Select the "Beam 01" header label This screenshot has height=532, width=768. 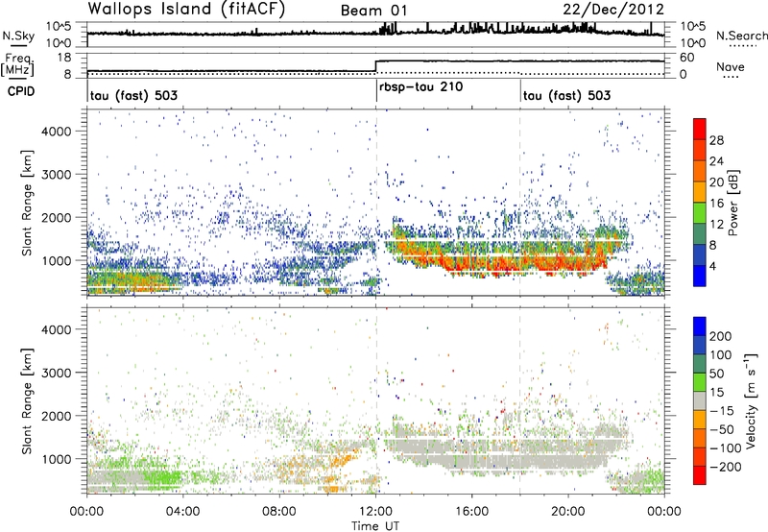[x=373, y=11]
